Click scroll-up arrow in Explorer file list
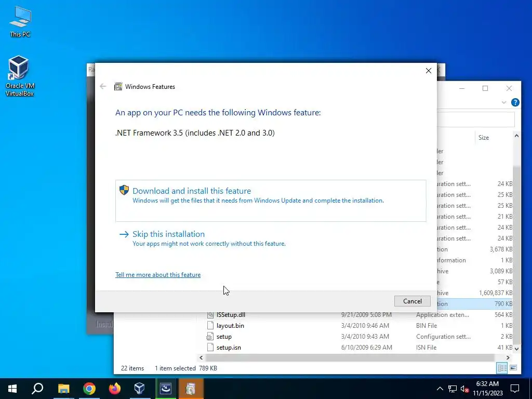532x399 pixels. click(516, 136)
